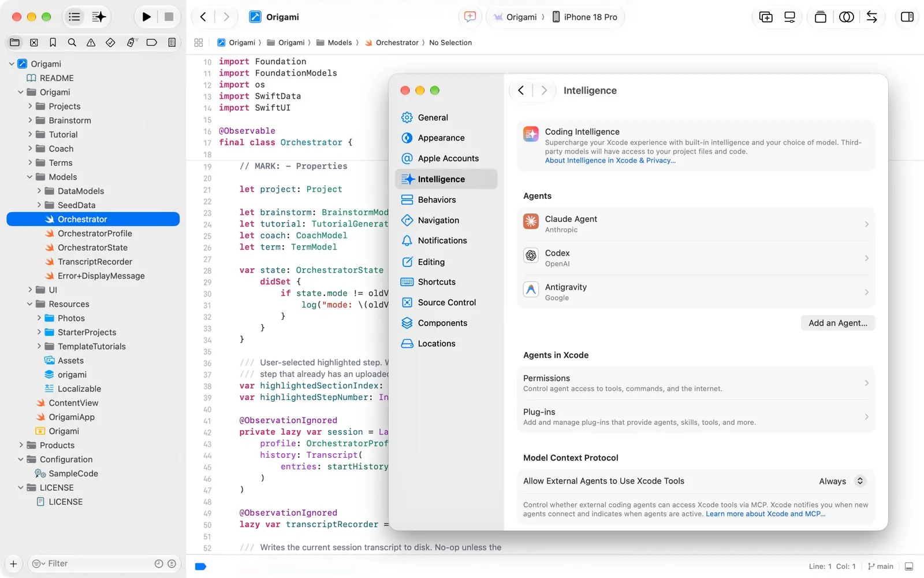Select the iPhone 18 Pro run destination
924x578 pixels.
point(584,17)
